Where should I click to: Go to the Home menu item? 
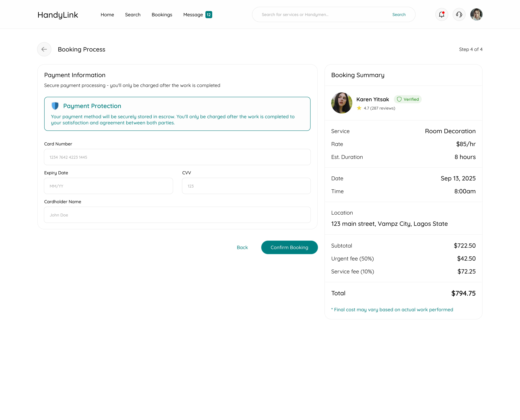[x=107, y=15]
